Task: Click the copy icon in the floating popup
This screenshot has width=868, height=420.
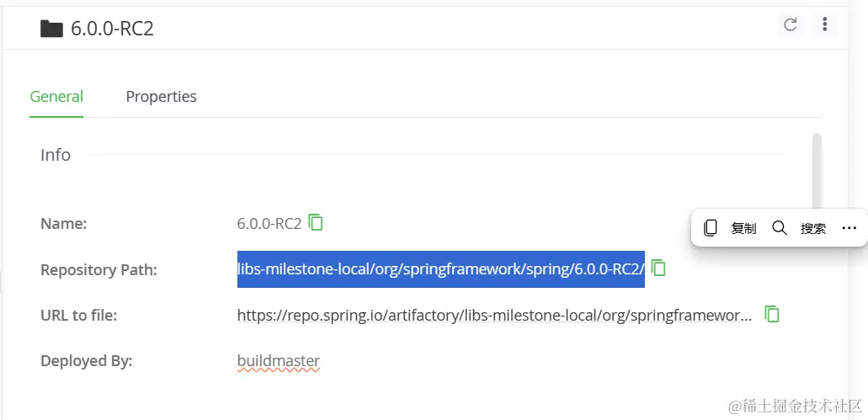Action: (711, 228)
